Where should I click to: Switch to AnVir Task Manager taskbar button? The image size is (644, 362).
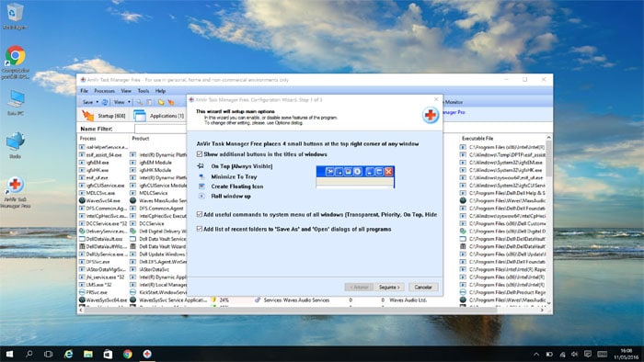tap(147, 354)
